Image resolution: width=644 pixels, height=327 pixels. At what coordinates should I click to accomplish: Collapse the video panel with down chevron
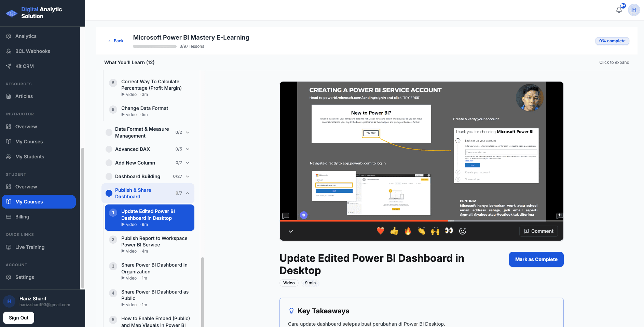[x=291, y=231]
